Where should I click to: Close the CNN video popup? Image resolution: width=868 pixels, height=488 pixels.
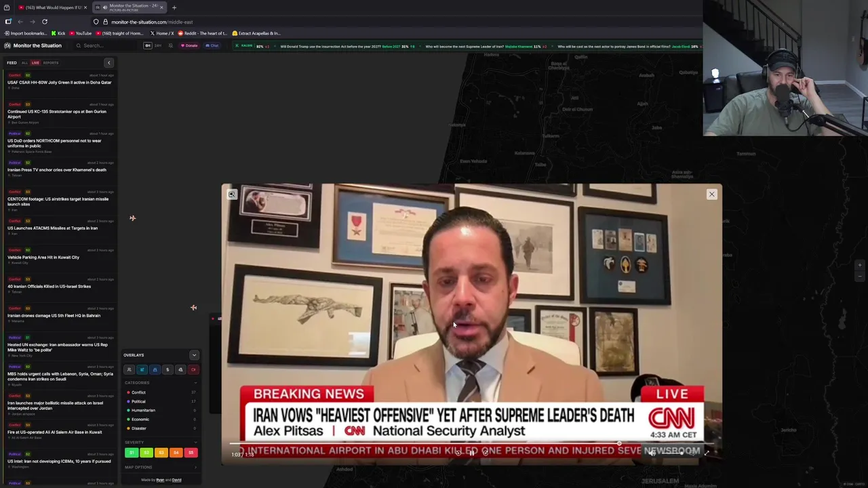711,195
